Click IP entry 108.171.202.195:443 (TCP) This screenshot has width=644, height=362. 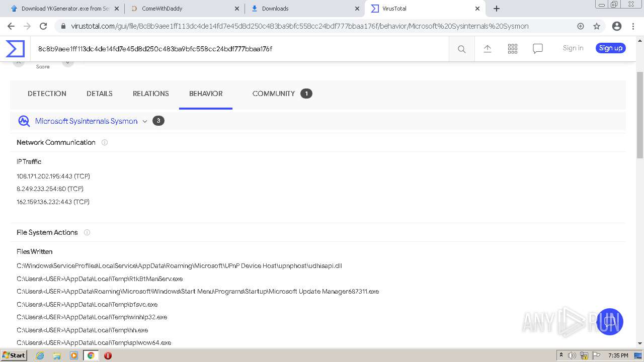click(53, 176)
